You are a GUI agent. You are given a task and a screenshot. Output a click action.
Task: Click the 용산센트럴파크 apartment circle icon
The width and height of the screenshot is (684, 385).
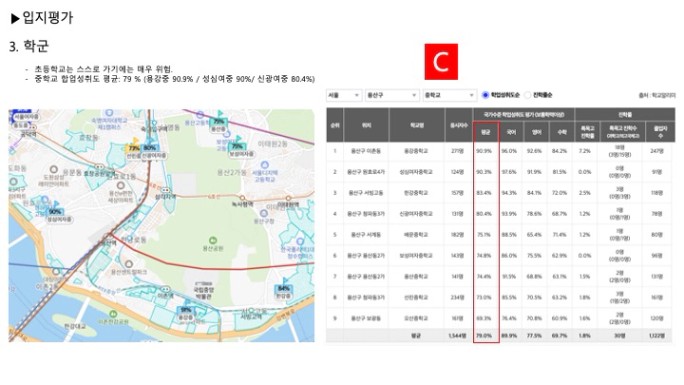click(129, 264)
